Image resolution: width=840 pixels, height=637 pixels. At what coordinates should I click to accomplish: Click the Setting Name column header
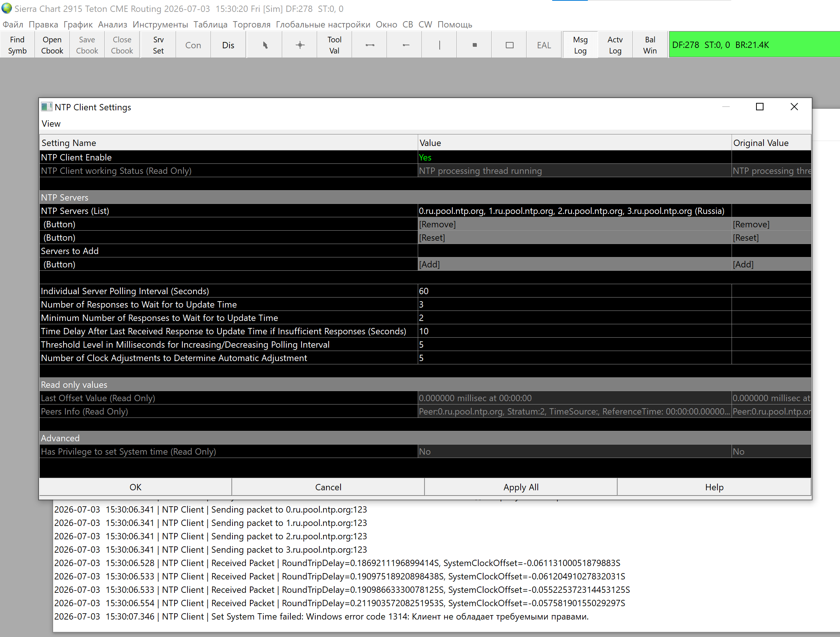[x=229, y=143]
